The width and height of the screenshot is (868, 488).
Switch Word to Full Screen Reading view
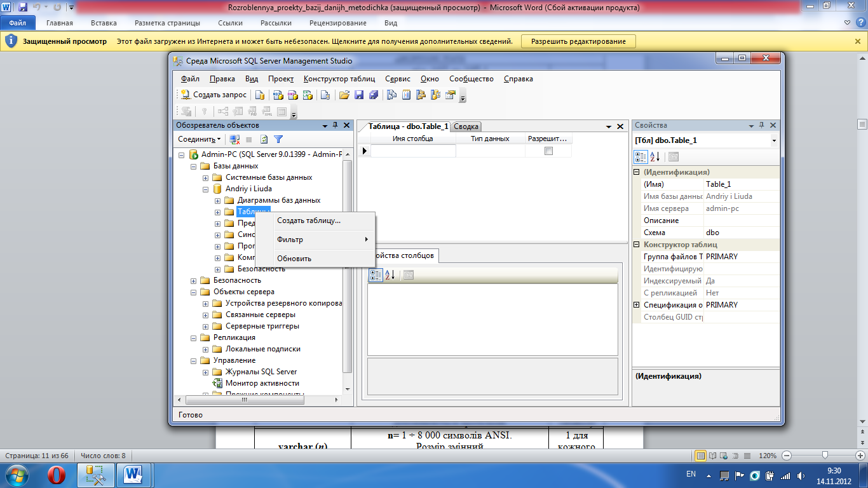[x=712, y=456]
